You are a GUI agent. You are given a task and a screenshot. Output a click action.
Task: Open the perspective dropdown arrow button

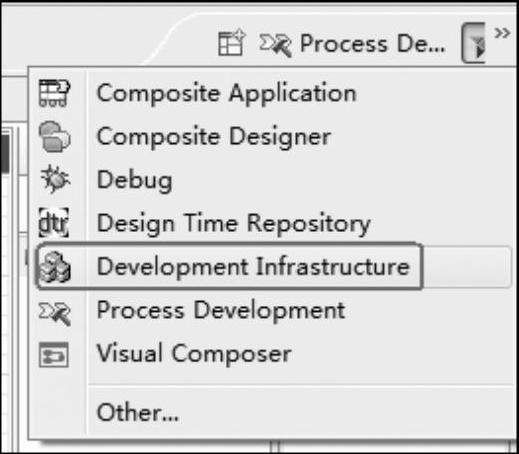pos(473,43)
